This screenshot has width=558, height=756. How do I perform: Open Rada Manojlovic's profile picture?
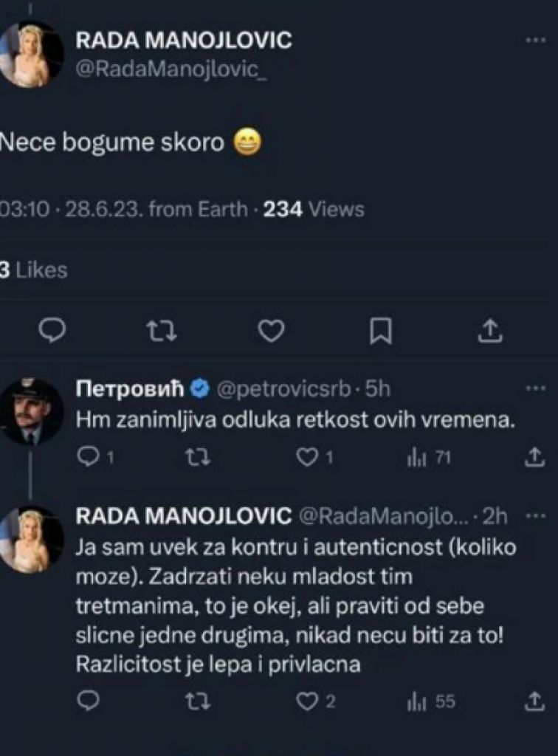coord(32,50)
